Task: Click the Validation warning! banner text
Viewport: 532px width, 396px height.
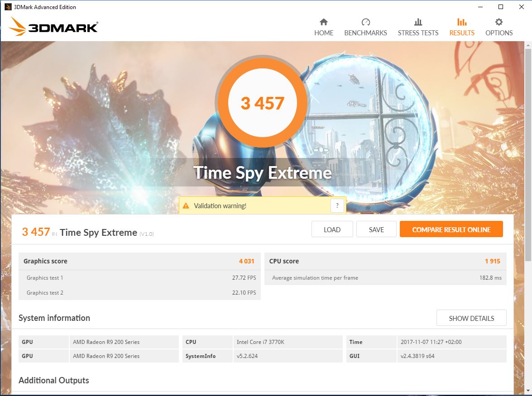Action: tap(220, 206)
